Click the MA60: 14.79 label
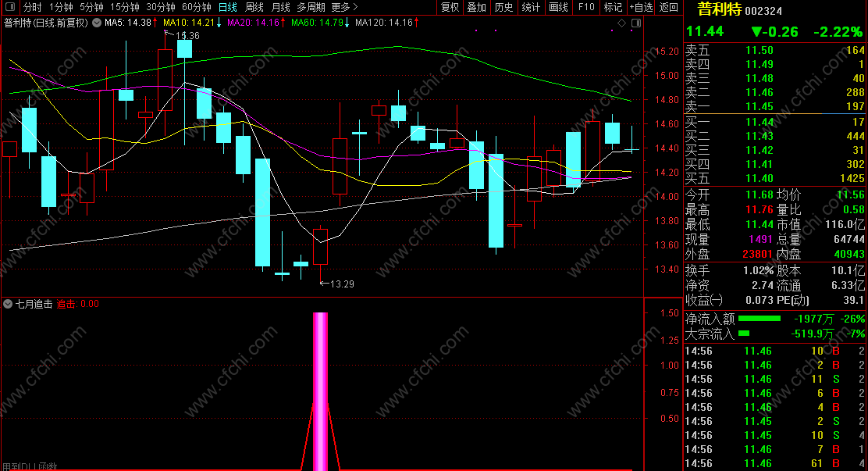The height and width of the screenshot is (471, 868). (x=317, y=23)
